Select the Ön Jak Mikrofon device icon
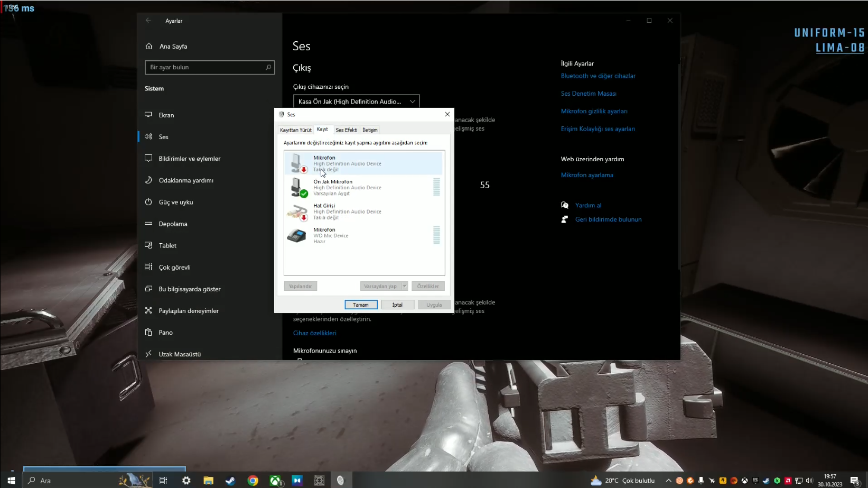Image resolution: width=868 pixels, height=488 pixels. point(298,187)
